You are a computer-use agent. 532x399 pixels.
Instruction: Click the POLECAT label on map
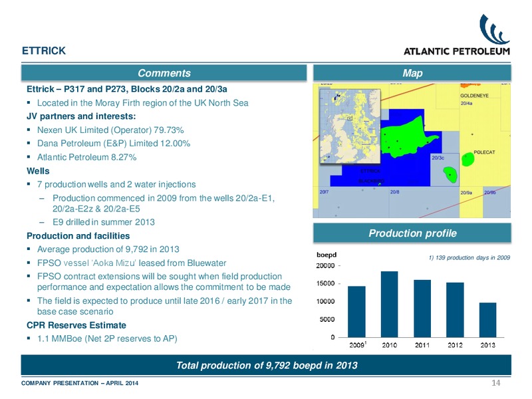(484, 152)
